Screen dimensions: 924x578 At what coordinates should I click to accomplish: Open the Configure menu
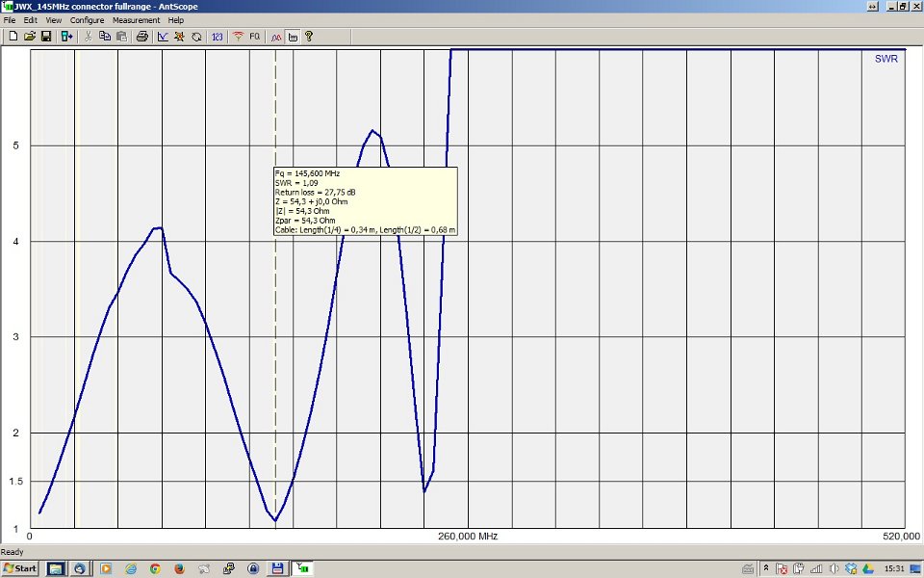point(87,20)
